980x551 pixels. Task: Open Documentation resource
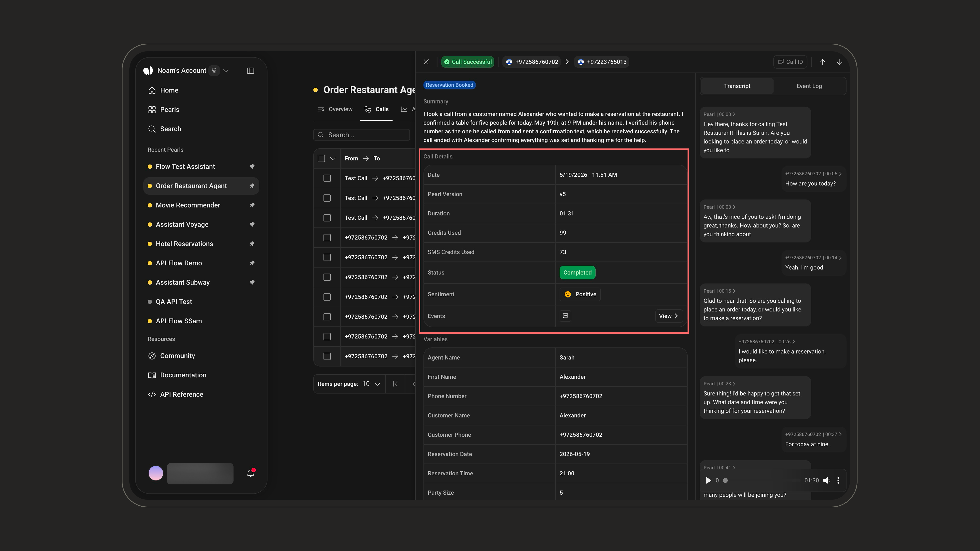point(201,375)
